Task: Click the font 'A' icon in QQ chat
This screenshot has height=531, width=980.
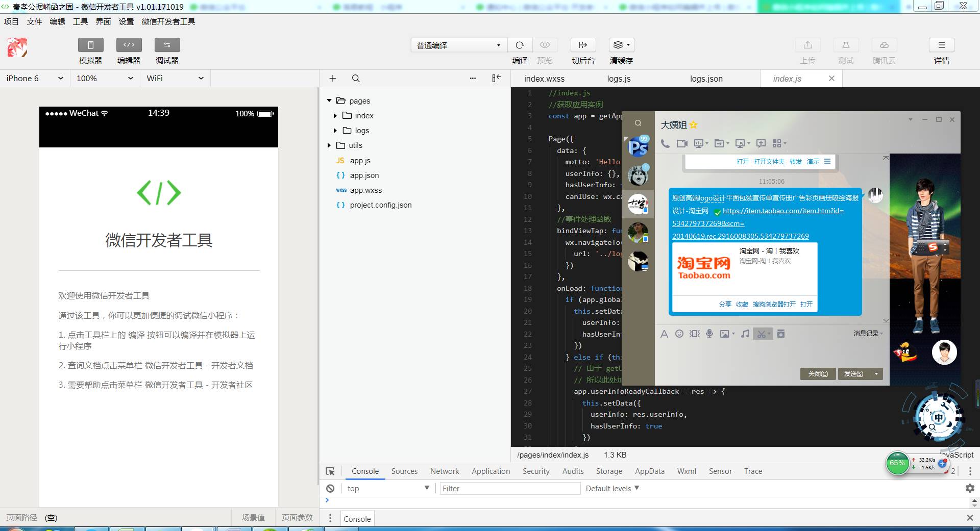Action: click(x=664, y=334)
